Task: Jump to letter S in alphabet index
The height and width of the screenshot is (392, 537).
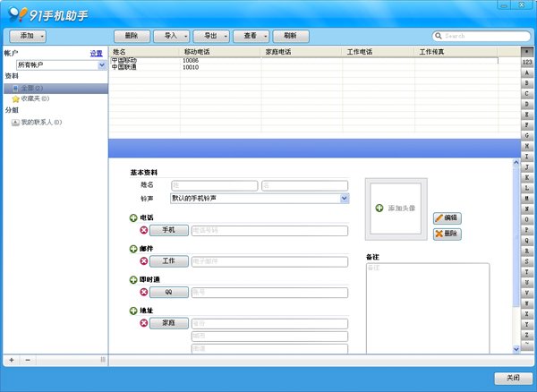Action: (x=527, y=261)
